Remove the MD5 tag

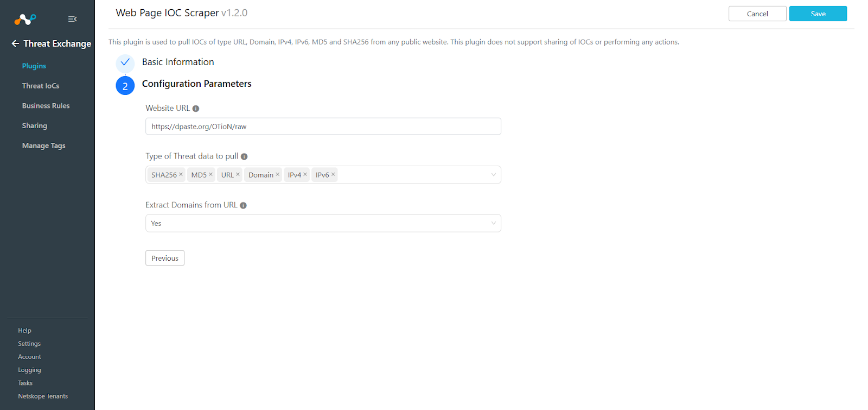coord(210,174)
